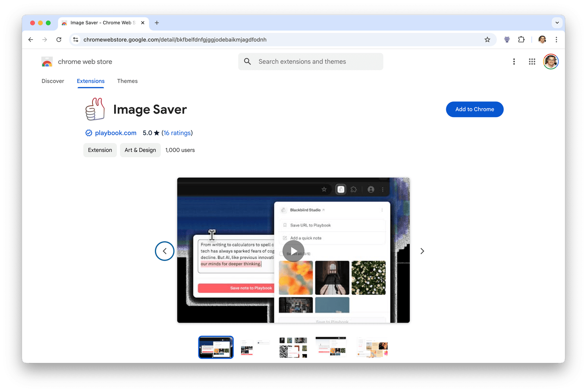Click the verified publisher badge beside playbook.com

(89, 133)
